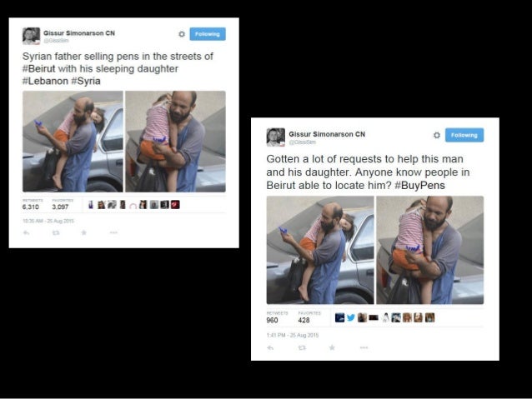Screen dimensions: 532x399
Task: Click the gear icon on the #BuyPens tweet
Action: [x=437, y=135]
